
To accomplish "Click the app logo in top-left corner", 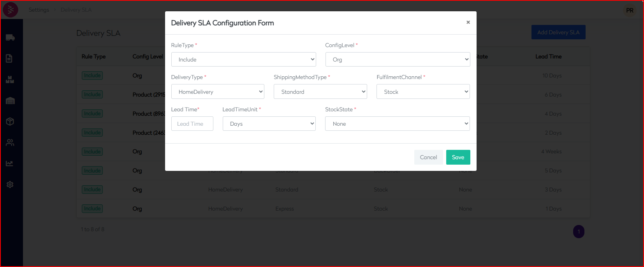I will [11, 10].
